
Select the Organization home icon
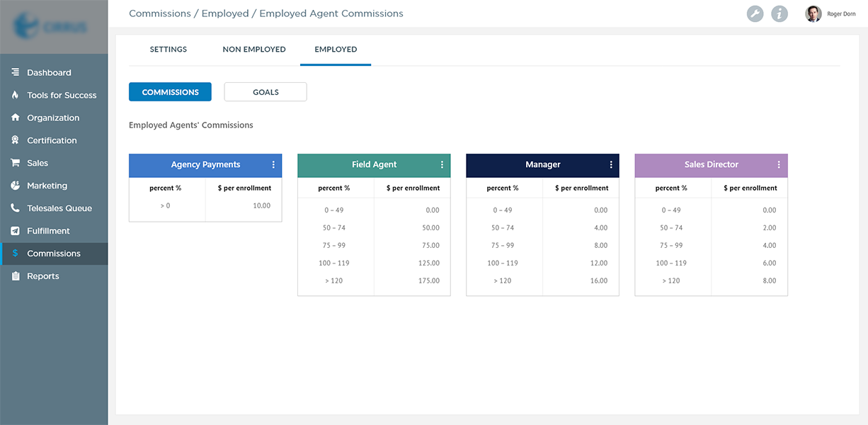click(x=15, y=118)
